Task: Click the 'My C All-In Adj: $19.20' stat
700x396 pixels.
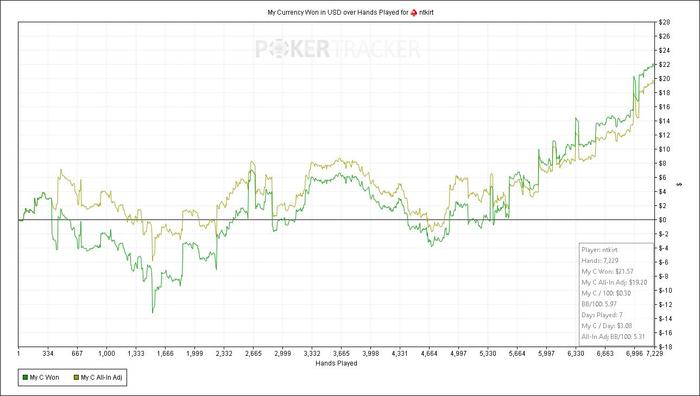Action: 614,282
